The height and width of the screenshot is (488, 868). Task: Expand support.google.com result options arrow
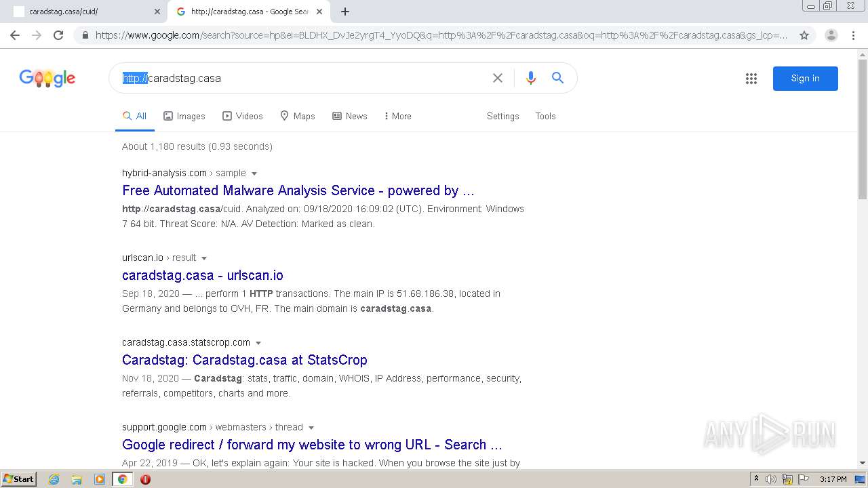click(311, 428)
